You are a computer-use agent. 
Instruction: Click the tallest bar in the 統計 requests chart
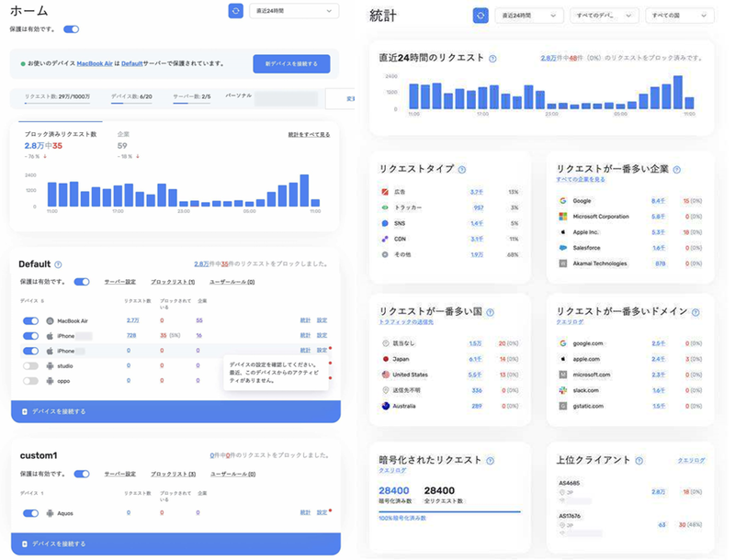(678, 93)
